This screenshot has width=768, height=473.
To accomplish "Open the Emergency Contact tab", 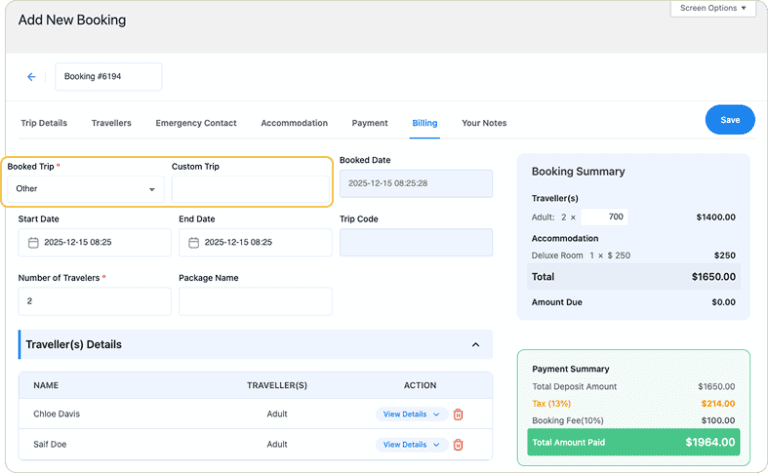I will tap(196, 123).
